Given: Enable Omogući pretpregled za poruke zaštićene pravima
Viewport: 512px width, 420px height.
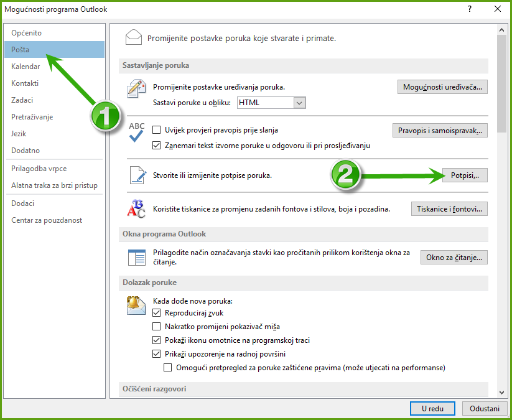Looking at the screenshot, I should click(168, 368).
